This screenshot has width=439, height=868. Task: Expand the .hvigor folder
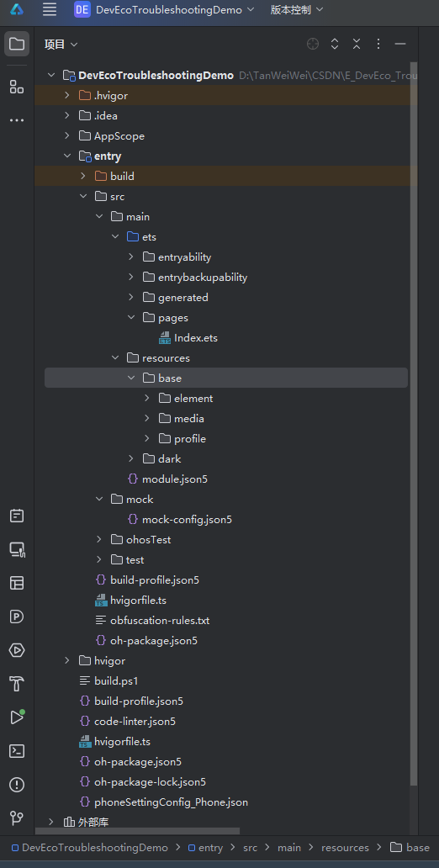pos(67,96)
